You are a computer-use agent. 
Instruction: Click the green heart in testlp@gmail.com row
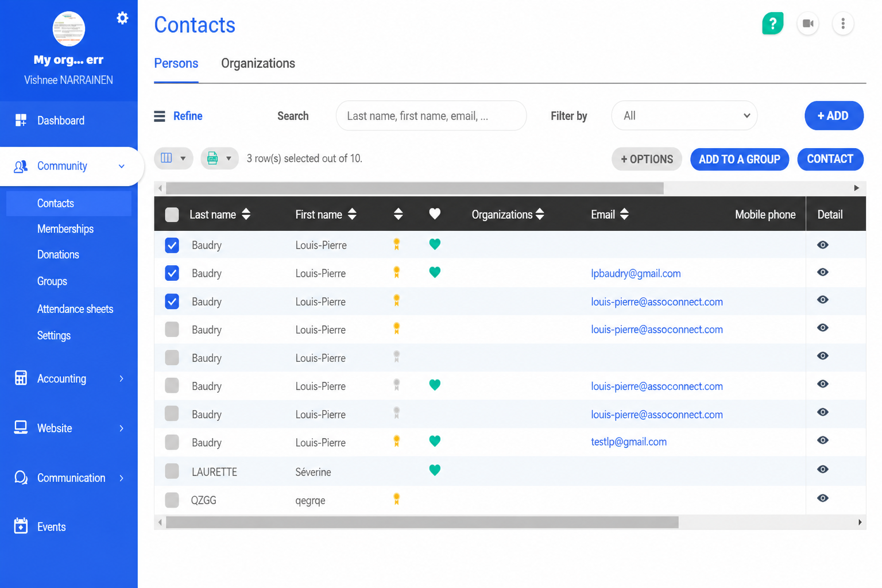coord(435,441)
